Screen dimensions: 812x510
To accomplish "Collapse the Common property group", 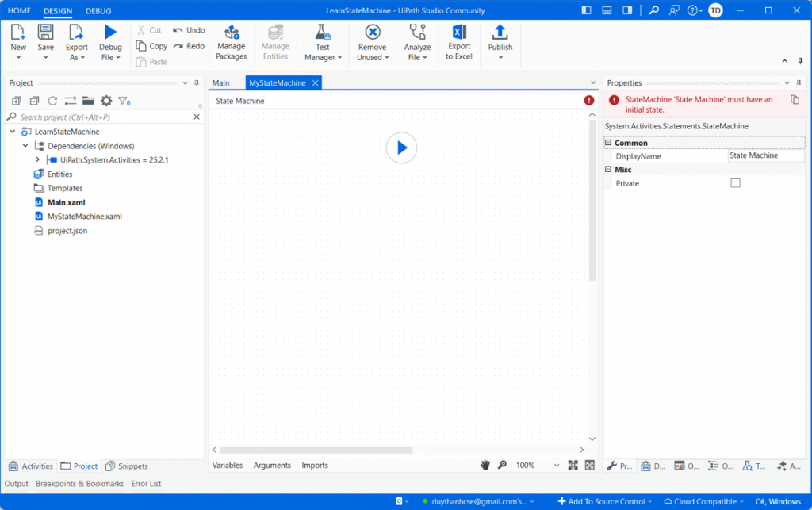I will click(608, 143).
